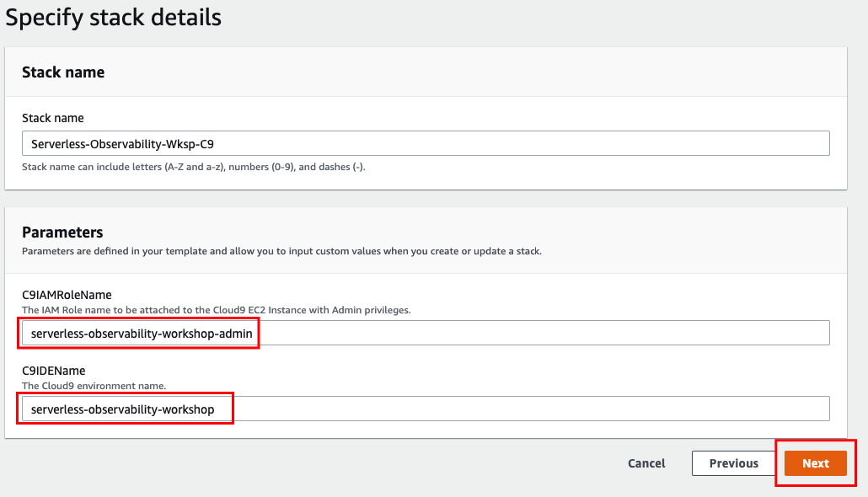Click the C9IAMRoleName parameter label
Image resolution: width=868 pixels, height=497 pixels.
[x=67, y=295]
